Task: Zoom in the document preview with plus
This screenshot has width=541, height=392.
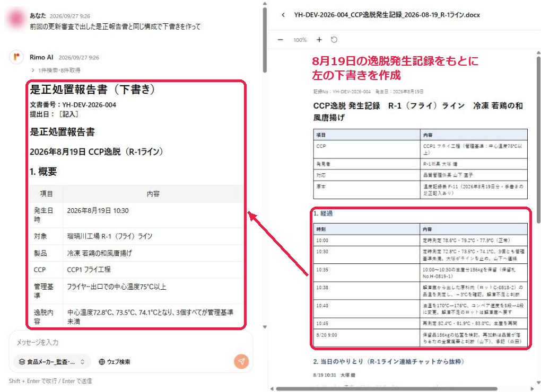Action: [319, 40]
